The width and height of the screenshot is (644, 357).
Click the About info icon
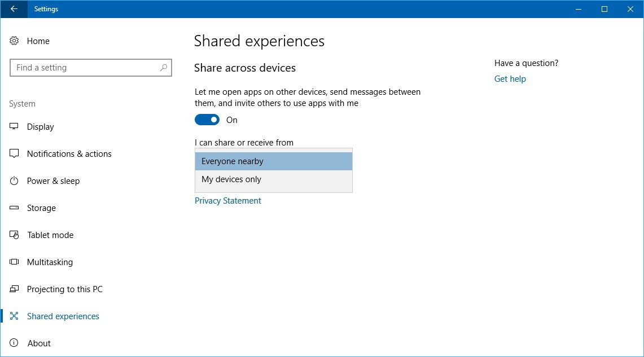[x=15, y=343]
